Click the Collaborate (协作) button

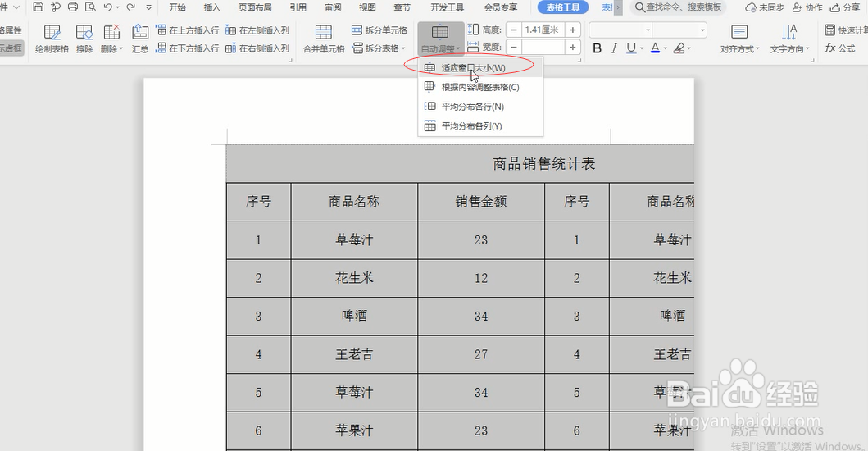(x=807, y=7)
